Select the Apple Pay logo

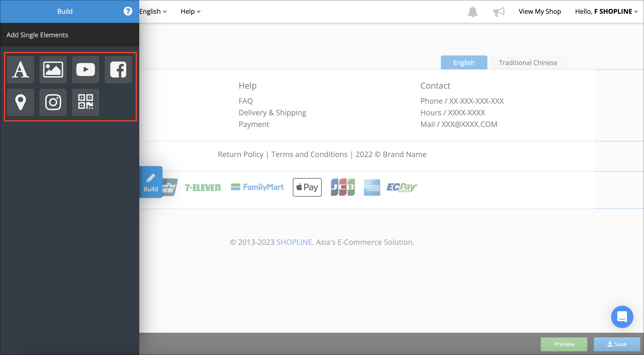point(307,187)
